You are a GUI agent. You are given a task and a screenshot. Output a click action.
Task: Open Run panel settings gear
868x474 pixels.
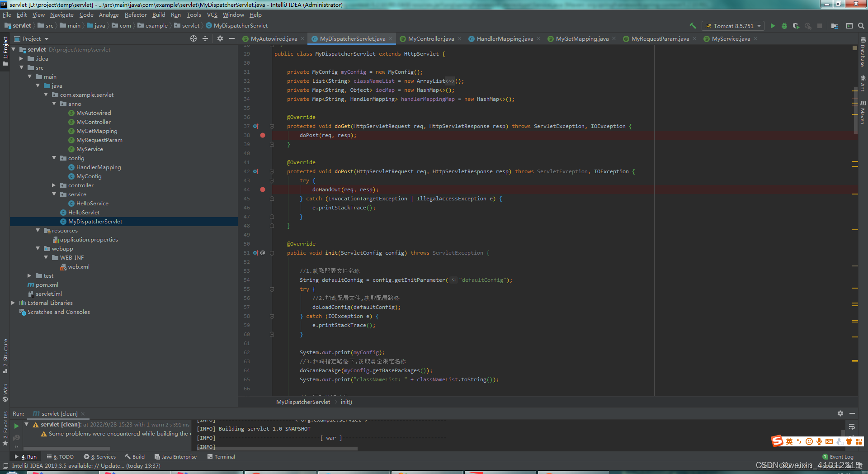pos(840,413)
